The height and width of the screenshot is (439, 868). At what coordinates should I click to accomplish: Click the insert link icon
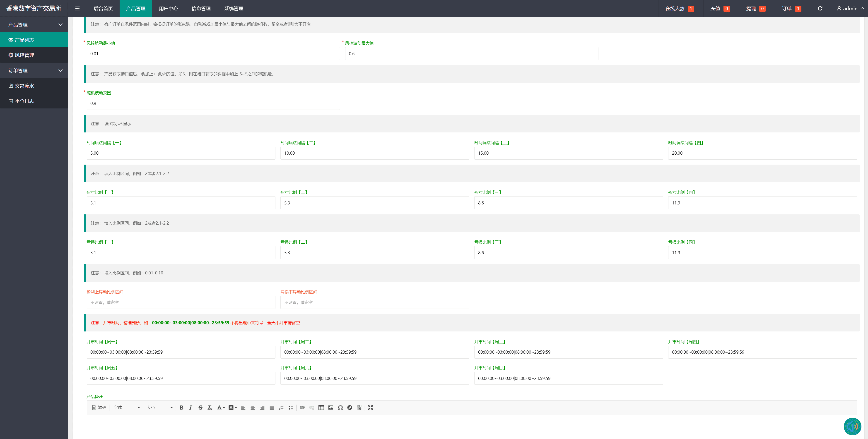pyautogui.click(x=302, y=407)
